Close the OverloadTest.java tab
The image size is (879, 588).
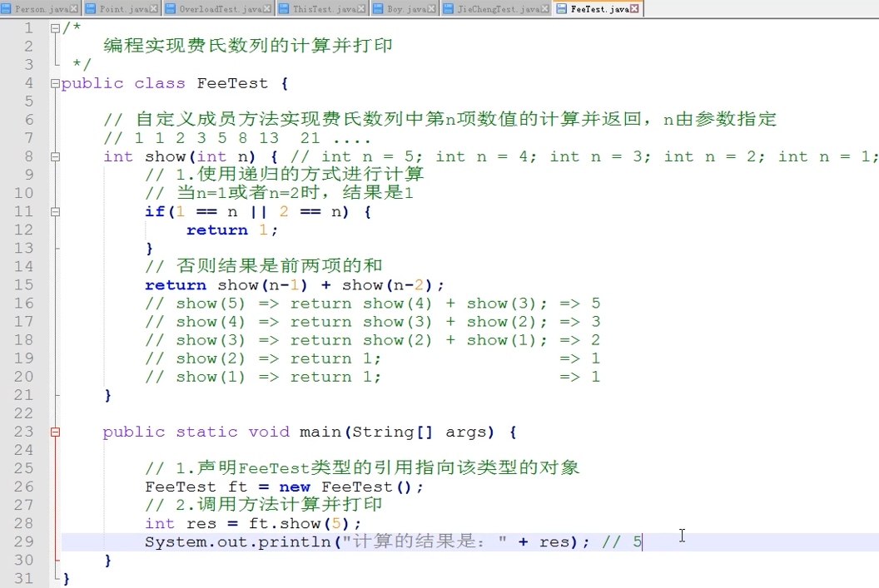(267, 9)
